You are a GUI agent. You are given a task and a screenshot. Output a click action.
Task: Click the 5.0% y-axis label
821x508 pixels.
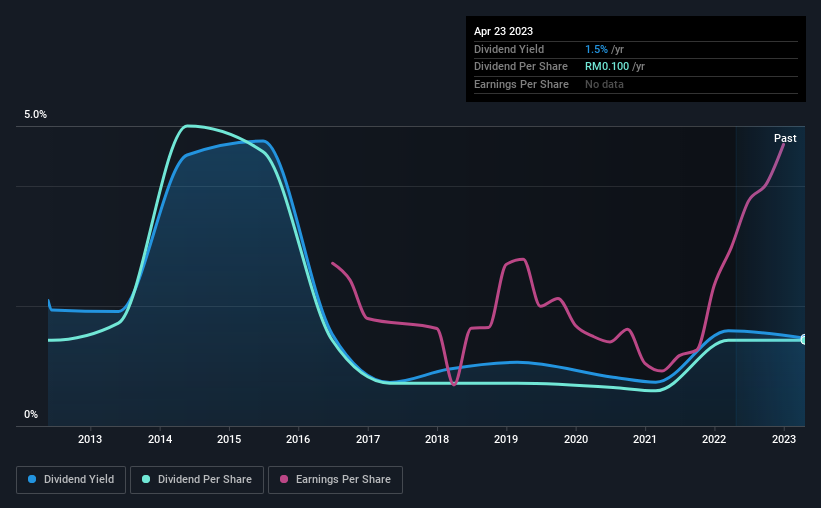click(x=35, y=115)
